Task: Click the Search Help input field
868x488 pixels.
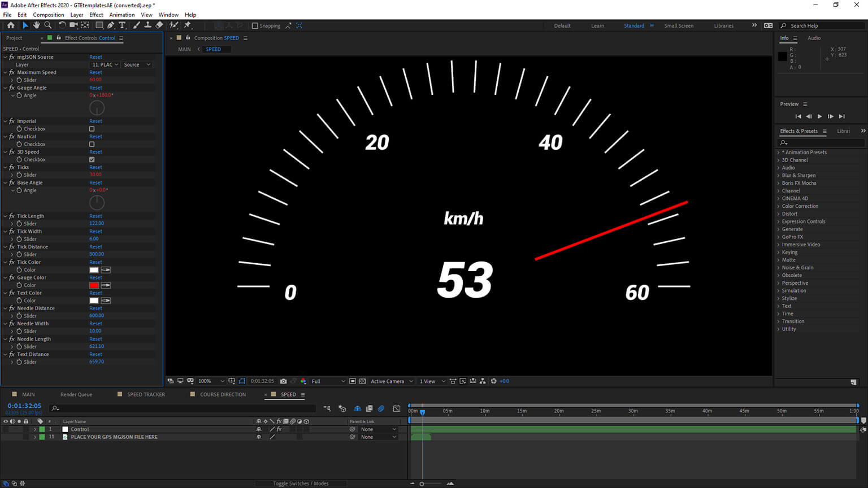Action: [x=822, y=25]
